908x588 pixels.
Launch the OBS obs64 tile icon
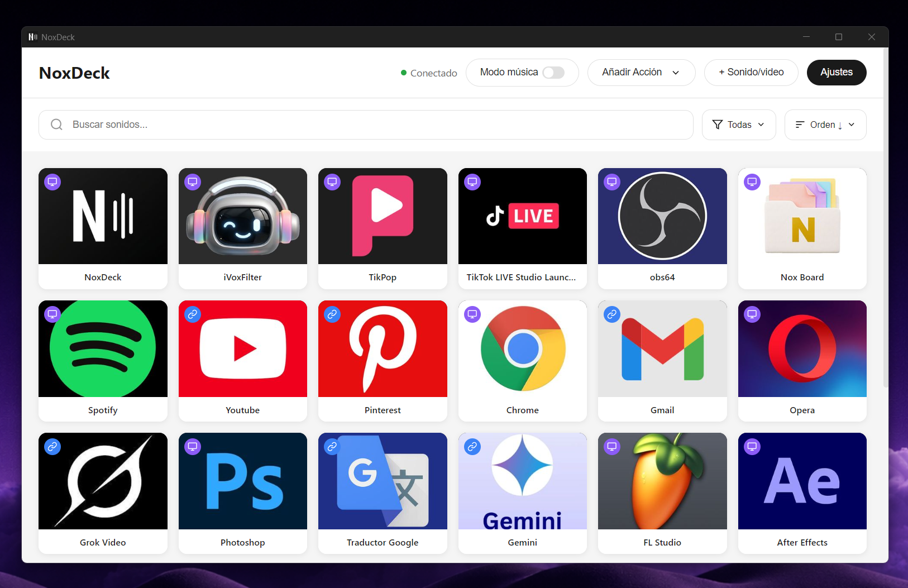662,217
